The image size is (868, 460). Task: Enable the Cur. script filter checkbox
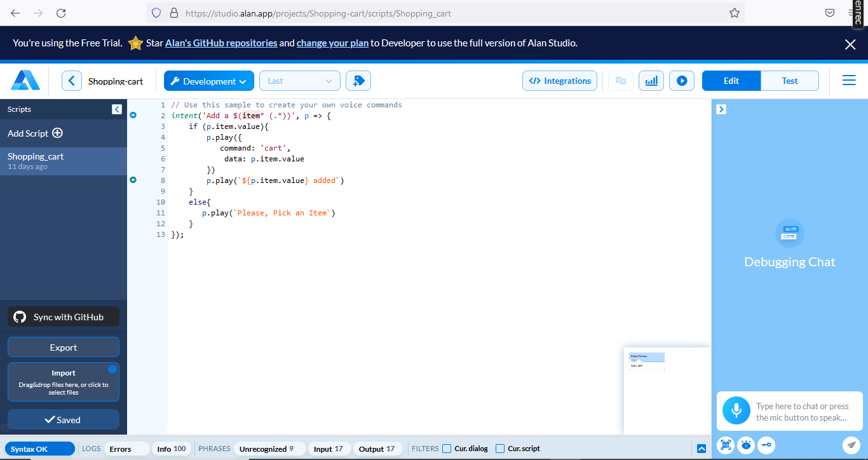coord(500,449)
